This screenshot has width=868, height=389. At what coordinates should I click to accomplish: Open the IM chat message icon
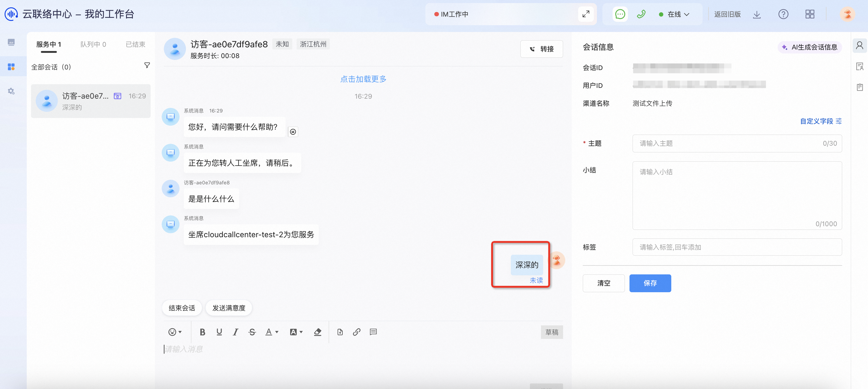point(620,14)
